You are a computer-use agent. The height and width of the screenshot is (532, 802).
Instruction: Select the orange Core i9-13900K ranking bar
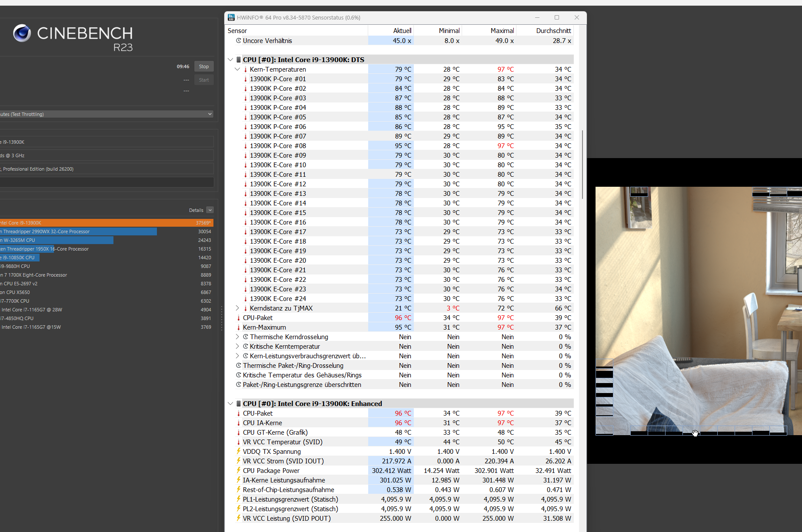[x=106, y=223]
